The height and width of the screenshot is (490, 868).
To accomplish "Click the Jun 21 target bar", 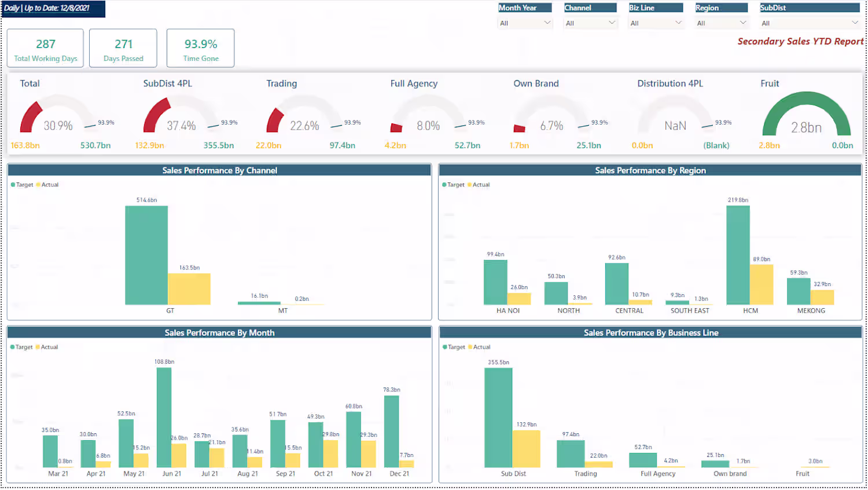I will [x=164, y=418].
